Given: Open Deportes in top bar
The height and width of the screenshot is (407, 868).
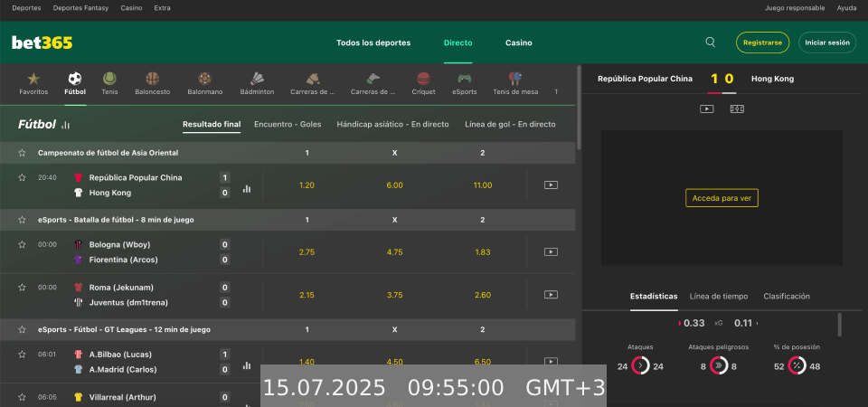Looking at the screenshot, I should pyautogui.click(x=26, y=8).
